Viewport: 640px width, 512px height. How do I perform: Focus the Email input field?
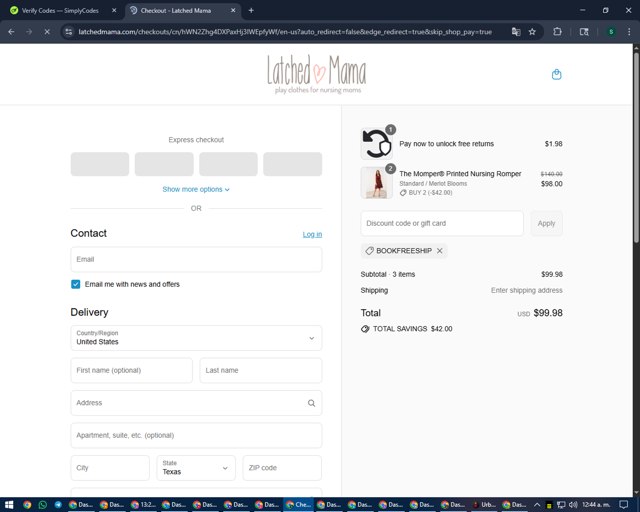click(x=196, y=259)
